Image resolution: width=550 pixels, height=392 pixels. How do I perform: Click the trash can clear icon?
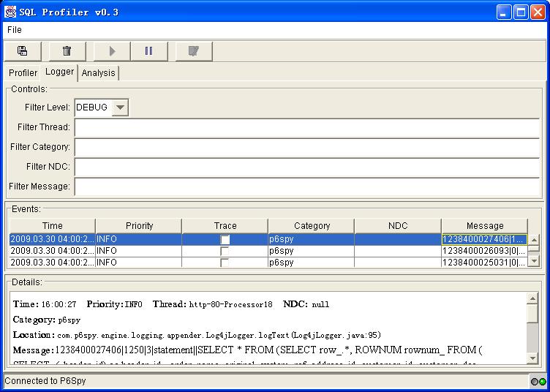(67, 51)
